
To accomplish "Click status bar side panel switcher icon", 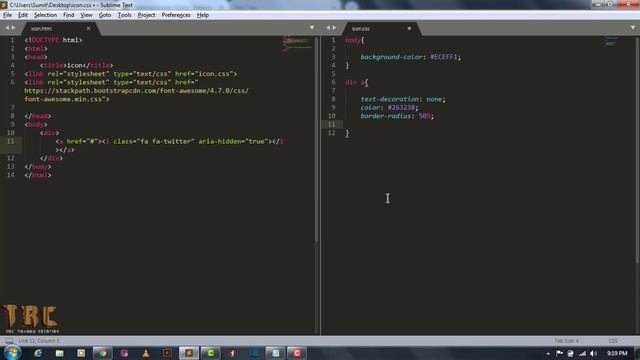I will tap(9, 340).
